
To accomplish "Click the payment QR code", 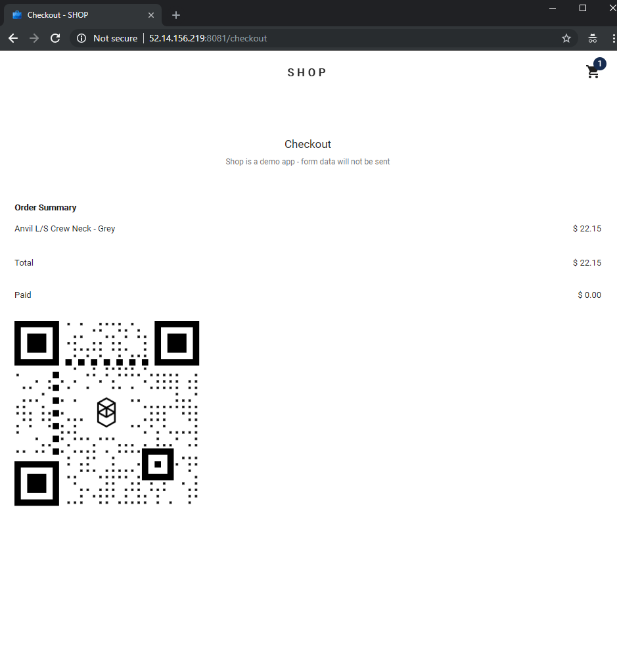I will click(x=106, y=413).
